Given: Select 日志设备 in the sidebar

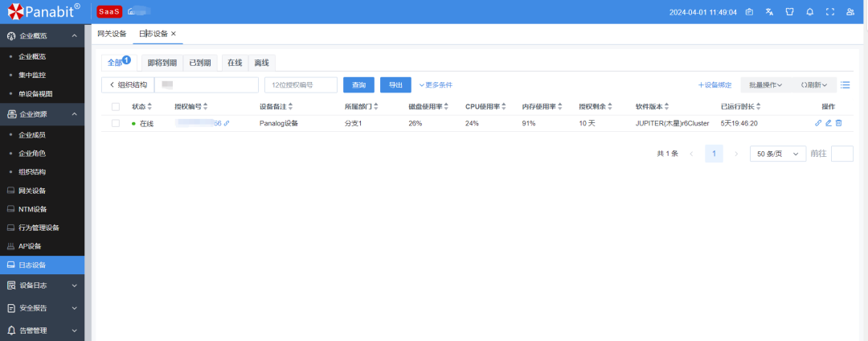Looking at the screenshot, I should (x=42, y=265).
